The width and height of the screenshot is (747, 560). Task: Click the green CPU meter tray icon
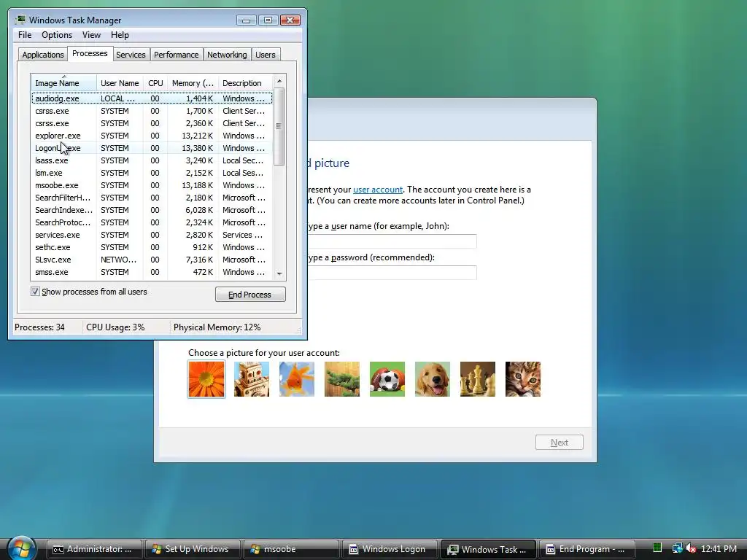click(x=657, y=548)
